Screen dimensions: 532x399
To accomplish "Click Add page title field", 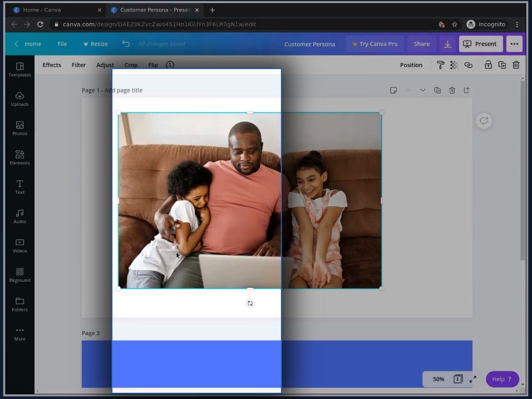I will click(123, 91).
